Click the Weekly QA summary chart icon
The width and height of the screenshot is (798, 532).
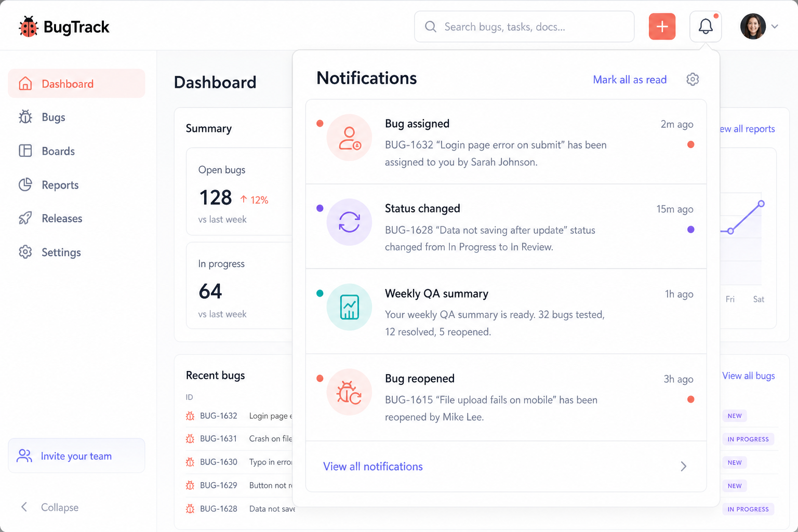point(350,307)
